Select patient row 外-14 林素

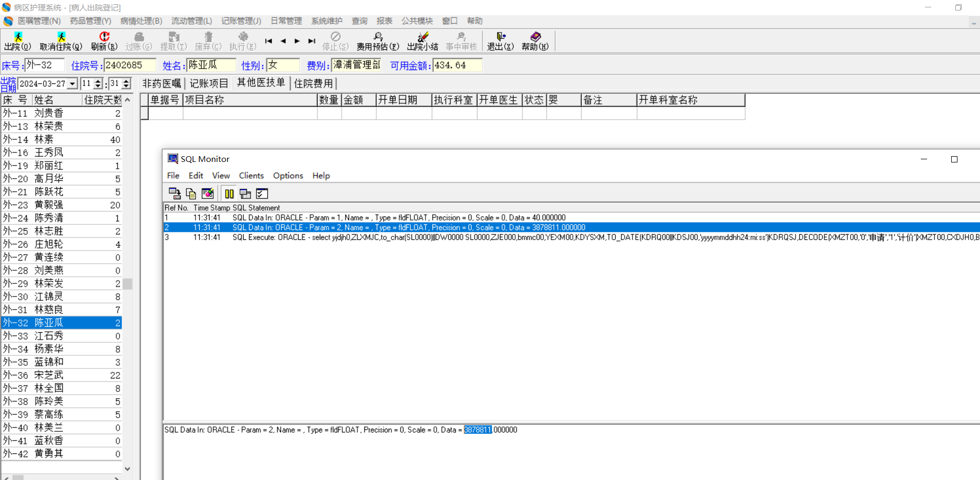pyautogui.click(x=61, y=139)
